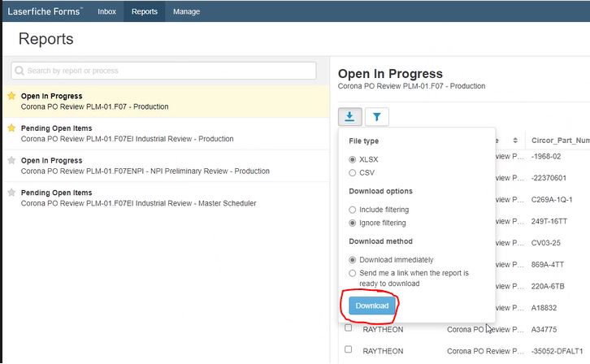Click the download report icon button
The height and width of the screenshot is (364, 590).
click(350, 116)
